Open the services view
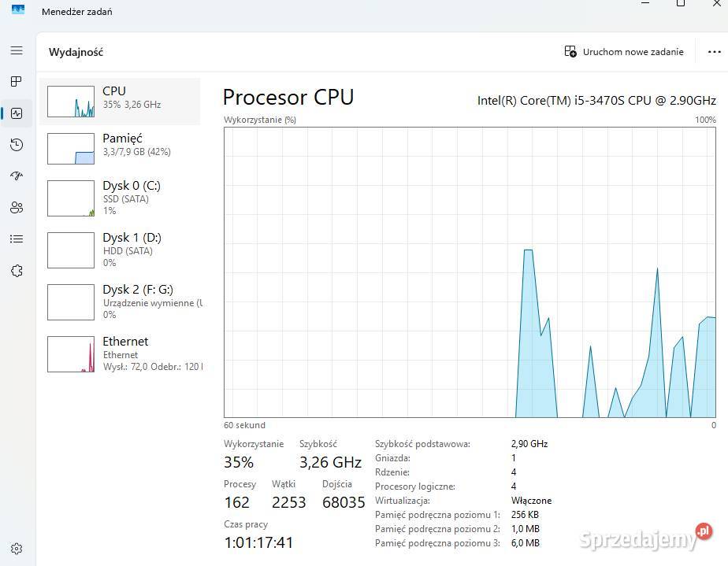Image resolution: width=728 pixels, height=566 pixels. (x=17, y=270)
